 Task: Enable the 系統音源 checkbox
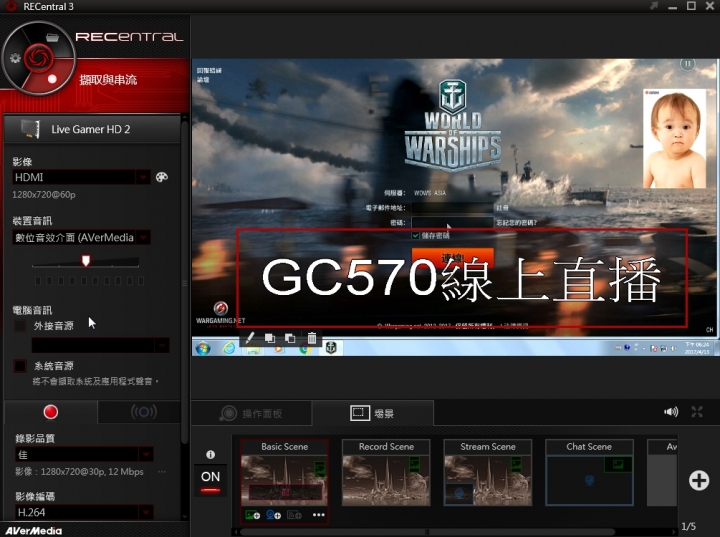tap(20, 366)
